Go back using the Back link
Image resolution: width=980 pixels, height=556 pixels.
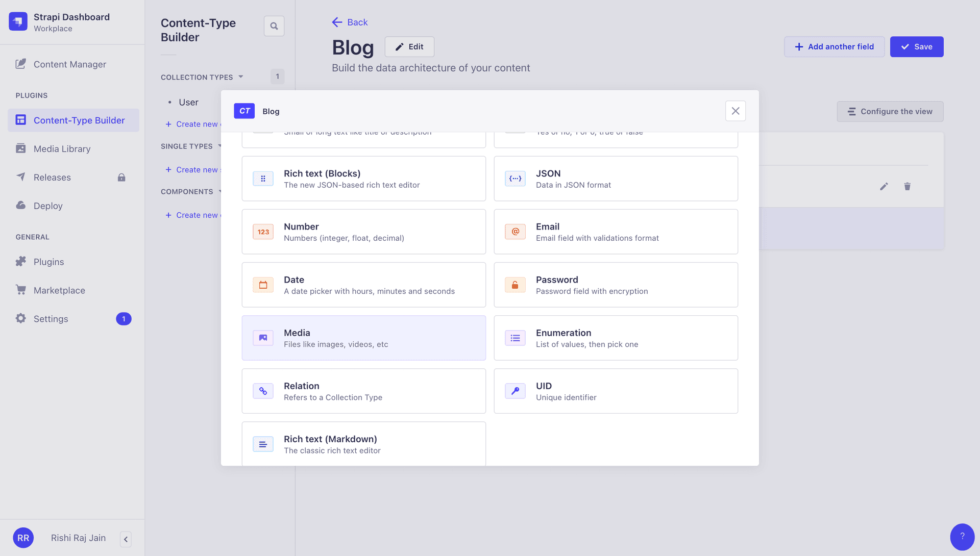coord(350,22)
